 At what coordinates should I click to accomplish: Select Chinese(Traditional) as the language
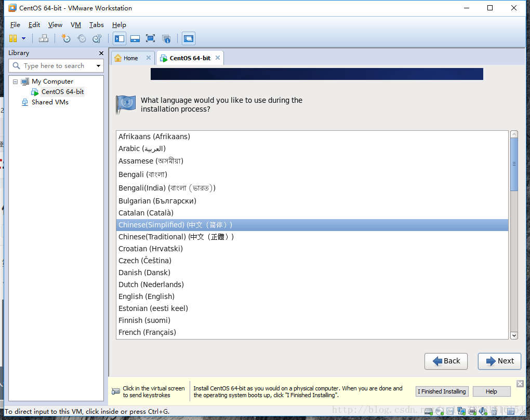click(312, 237)
